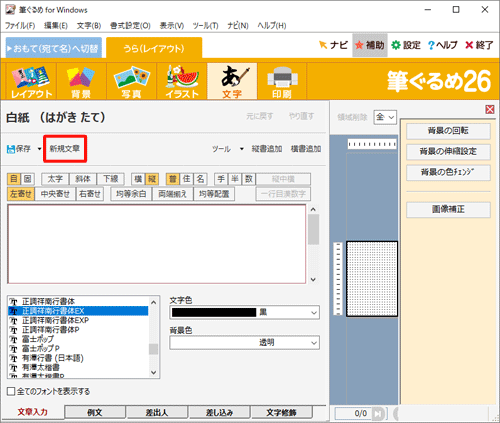This screenshot has height=423, width=500.
Task: Open the 背景色 background color dropdown
Action: pyautogui.click(x=245, y=343)
